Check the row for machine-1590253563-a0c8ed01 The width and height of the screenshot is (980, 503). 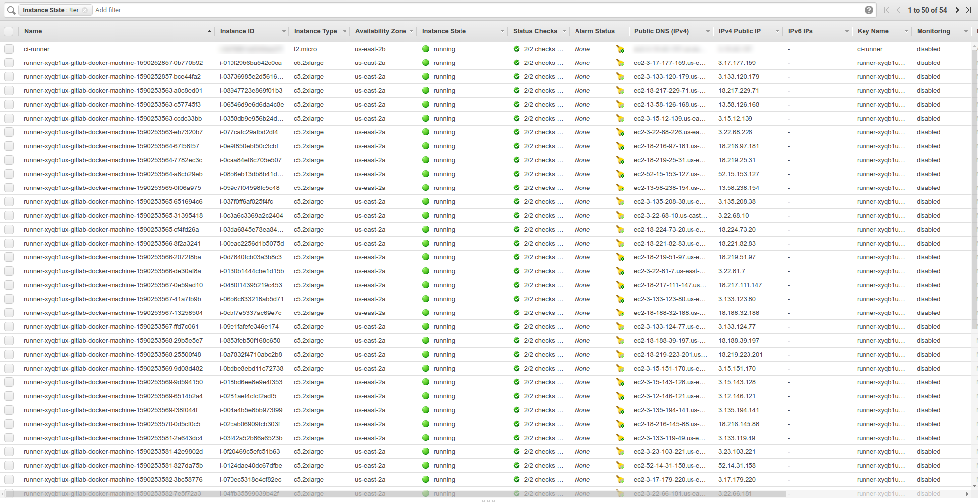coord(9,91)
